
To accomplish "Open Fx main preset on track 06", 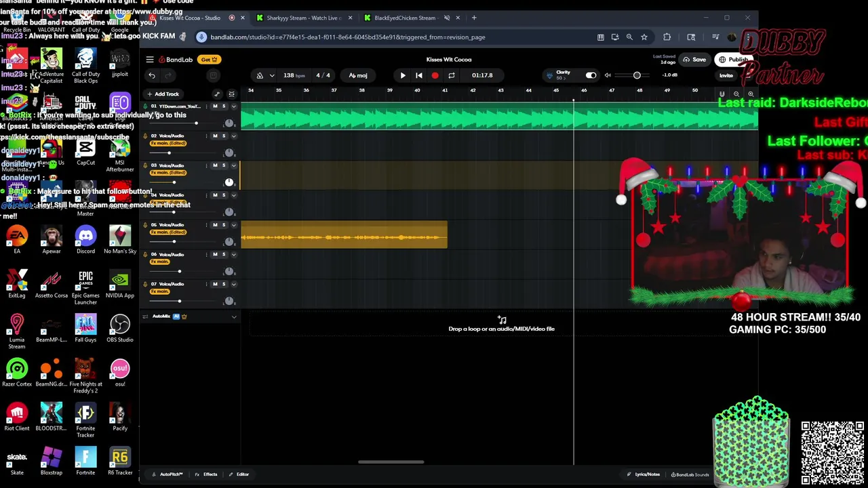I will (160, 262).
